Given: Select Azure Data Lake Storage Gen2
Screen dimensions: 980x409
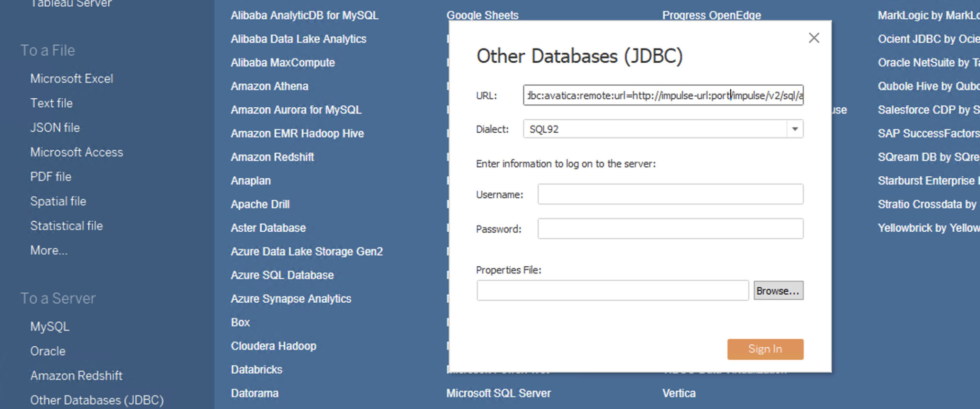Looking at the screenshot, I should [307, 251].
